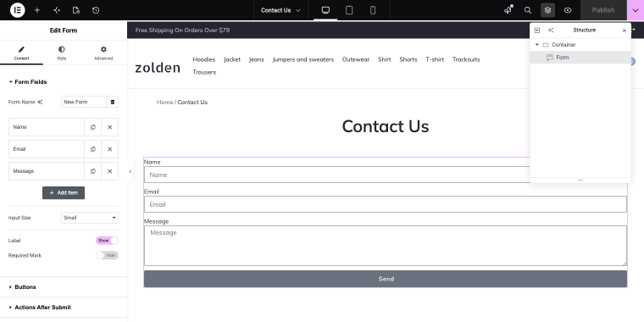
Task: Open Shirt menu link
Action: (385, 59)
